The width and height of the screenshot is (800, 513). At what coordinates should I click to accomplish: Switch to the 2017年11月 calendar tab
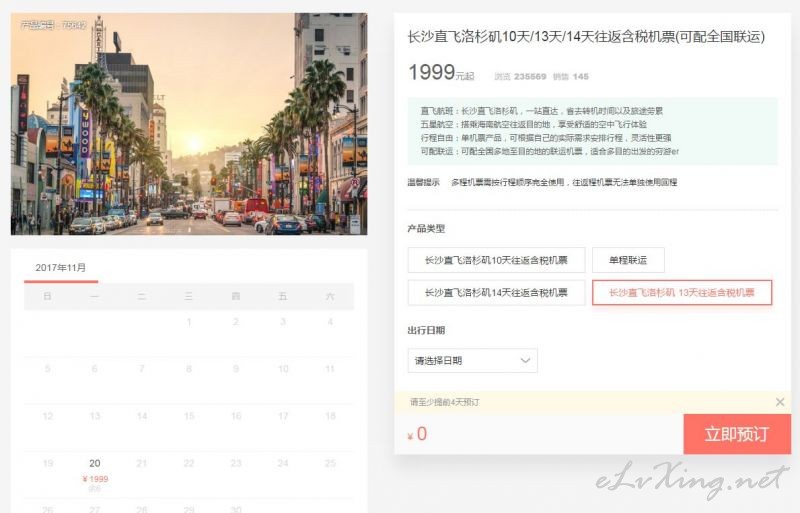[x=61, y=268]
